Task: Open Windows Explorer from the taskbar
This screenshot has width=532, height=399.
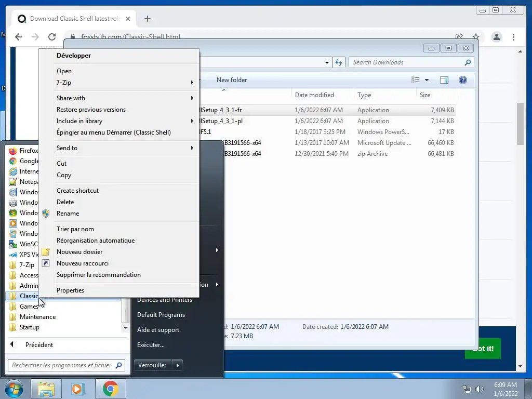Action: [46, 389]
